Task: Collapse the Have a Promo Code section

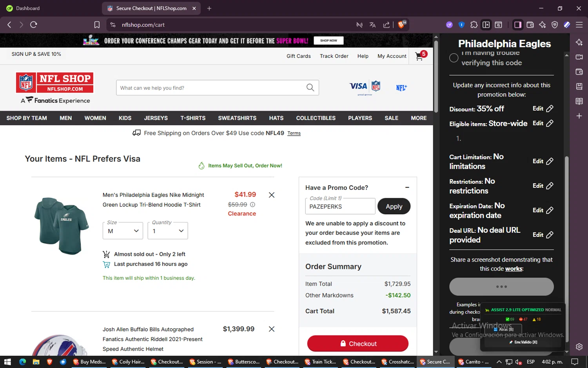Action: click(x=407, y=188)
